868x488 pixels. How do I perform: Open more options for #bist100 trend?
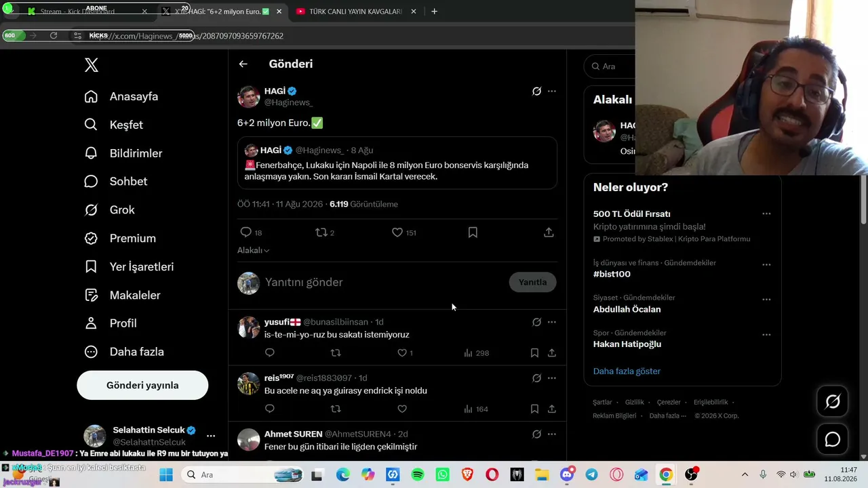click(766, 264)
